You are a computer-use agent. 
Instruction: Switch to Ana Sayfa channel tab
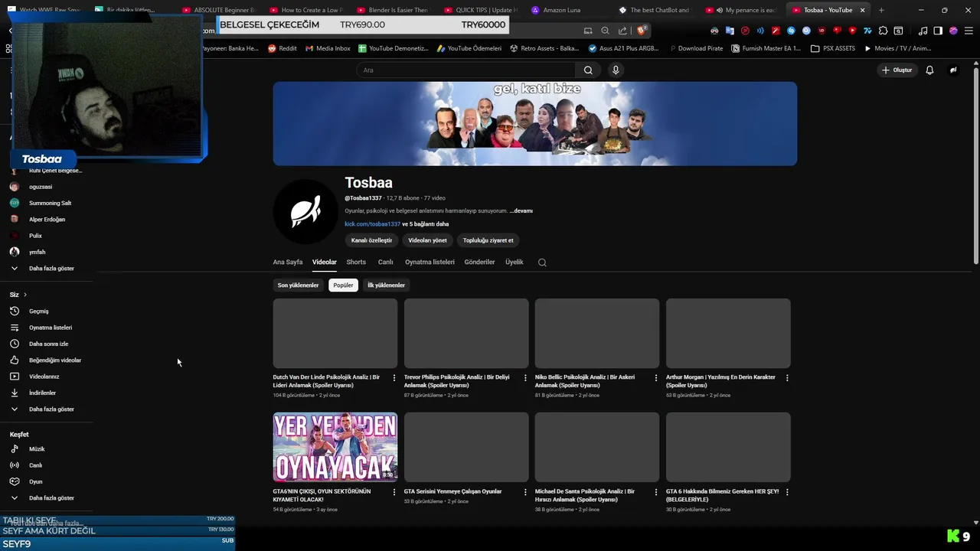pos(288,262)
